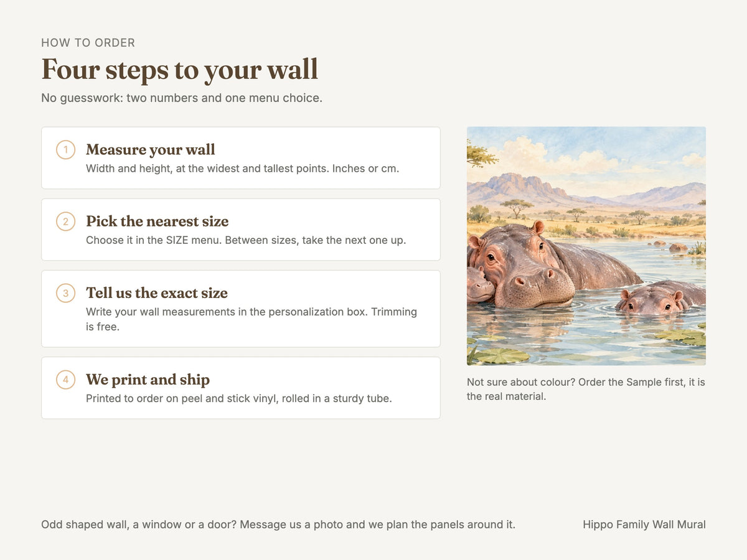747x560 pixels.
Task: Select the 'We print and ship' heading
Action: (148, 380)
